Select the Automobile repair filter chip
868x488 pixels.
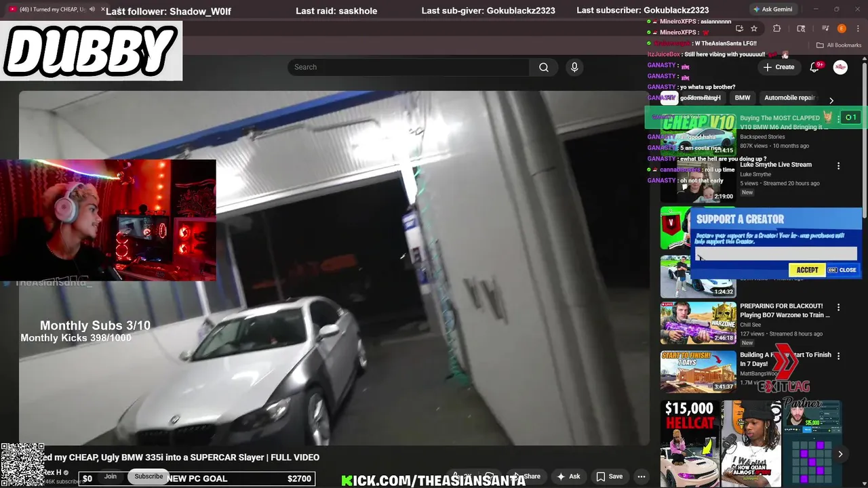[789, 98]
